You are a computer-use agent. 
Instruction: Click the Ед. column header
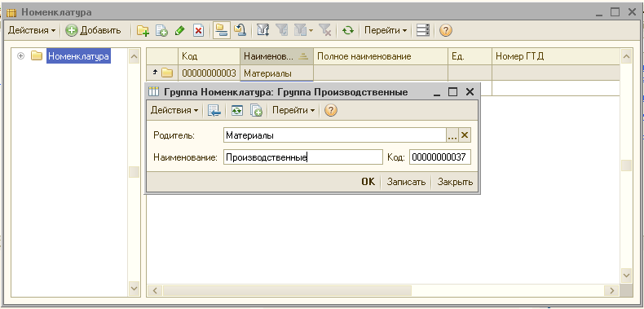[470, 56]
